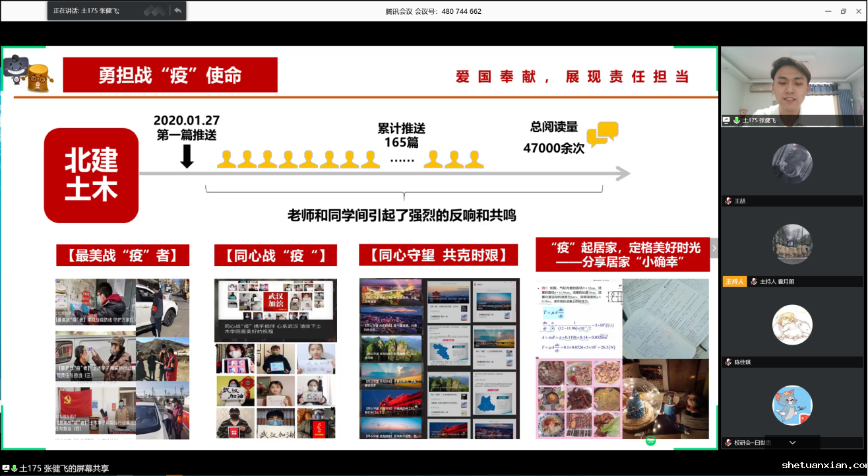
Task: Click the logo icon in the speaking bar
Action: tap(153, 11)
